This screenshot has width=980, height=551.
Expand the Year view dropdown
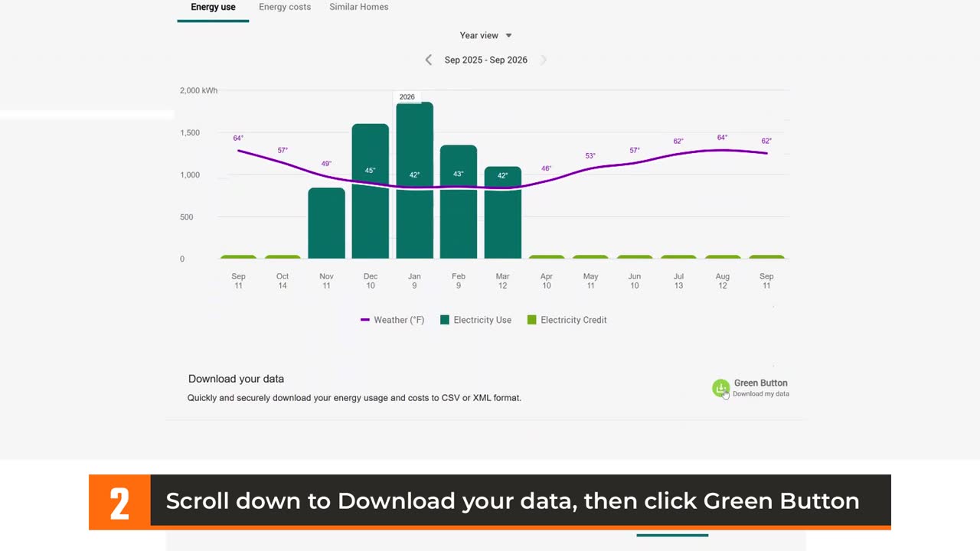click(x=485, y=35)
